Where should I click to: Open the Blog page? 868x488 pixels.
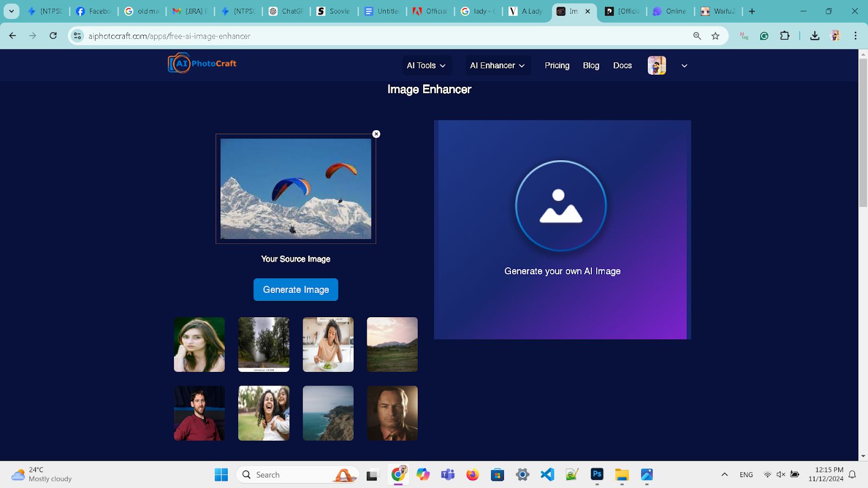(591, 66)
